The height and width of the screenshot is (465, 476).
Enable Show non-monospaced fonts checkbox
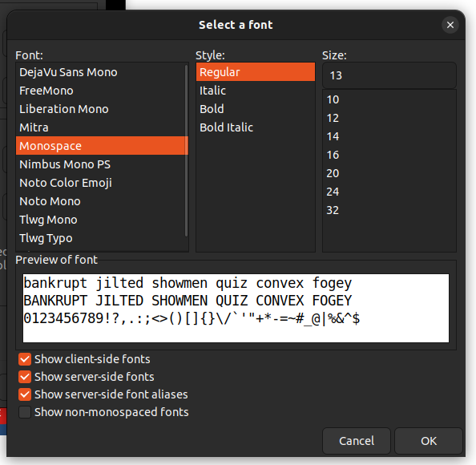click(25, 412)
